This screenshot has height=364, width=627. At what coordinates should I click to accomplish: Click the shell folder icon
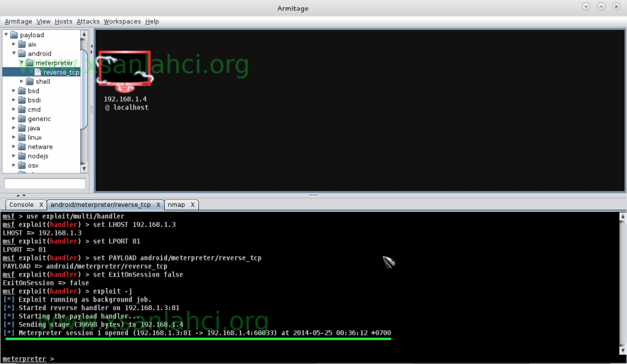pos(29,81)
